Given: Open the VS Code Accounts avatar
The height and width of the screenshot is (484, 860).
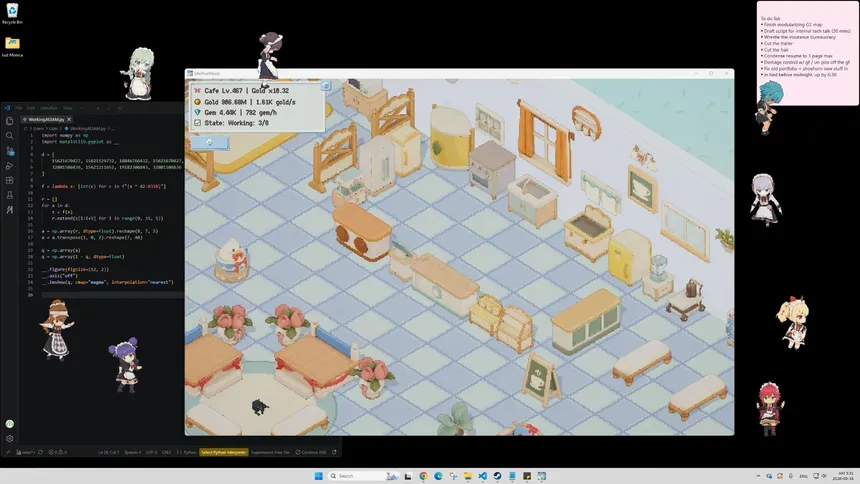Looking at the screenshot, I should point(9,424).
